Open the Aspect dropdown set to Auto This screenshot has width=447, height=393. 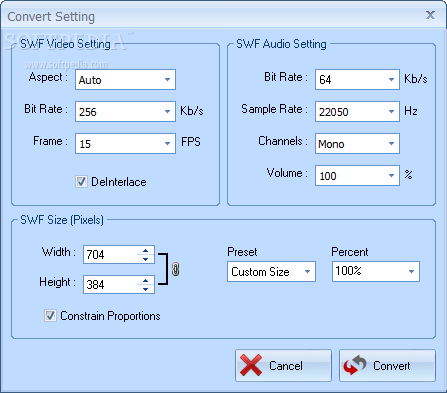[125, 79]
